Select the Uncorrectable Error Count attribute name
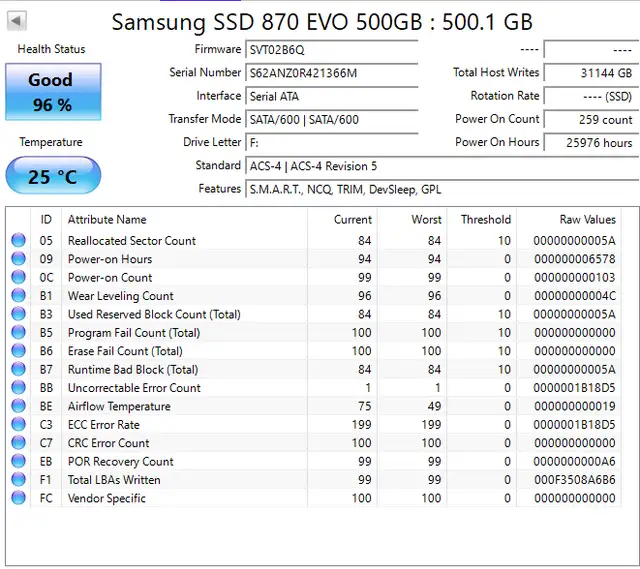The image size is (640, 569). coord(134,388)
